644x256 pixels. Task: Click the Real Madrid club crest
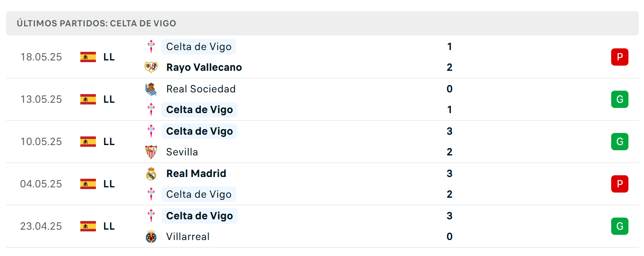(x=151, y=174)
